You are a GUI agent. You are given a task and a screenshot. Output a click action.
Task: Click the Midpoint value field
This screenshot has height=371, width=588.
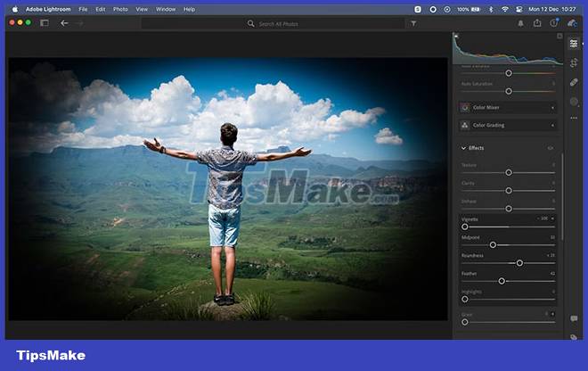point(552,237)
